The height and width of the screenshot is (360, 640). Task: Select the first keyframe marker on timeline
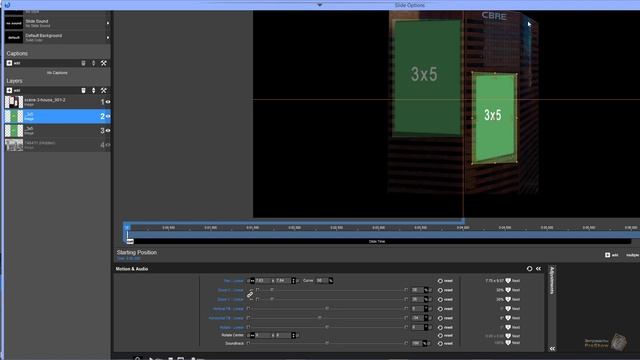coord(127,228)
